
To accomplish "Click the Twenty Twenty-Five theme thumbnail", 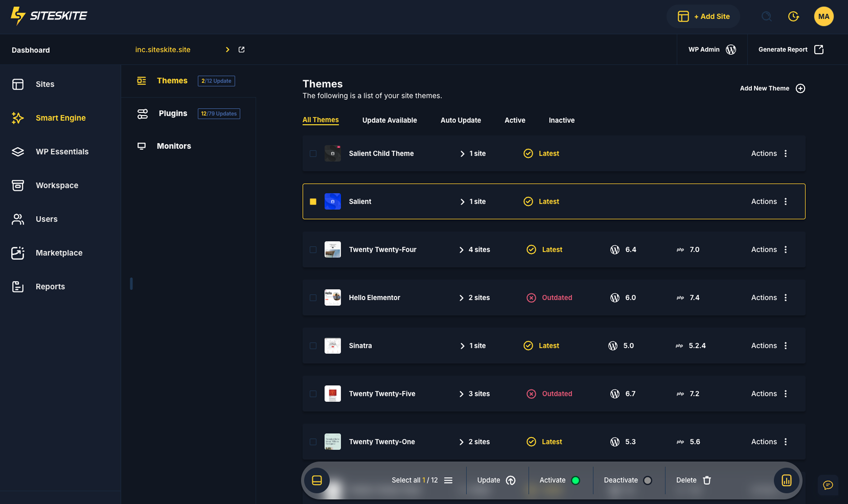I will (x=332, y=394).
